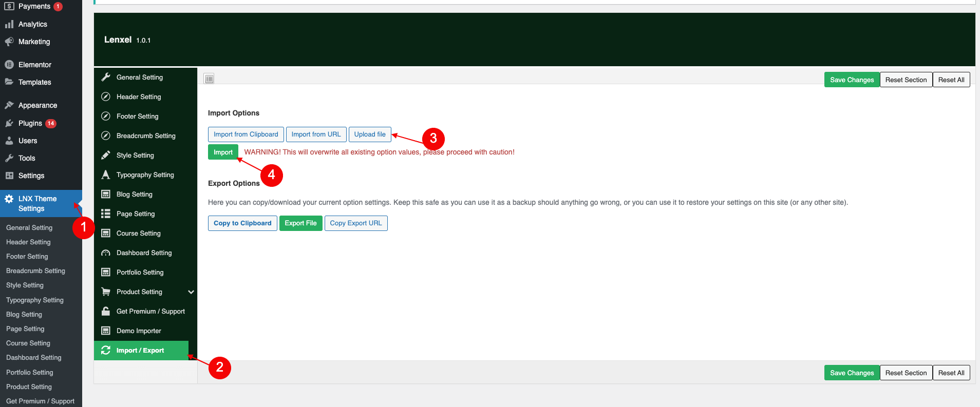Click Import from Clipboard button
The image size is (980, 407).
pos(246,134)
